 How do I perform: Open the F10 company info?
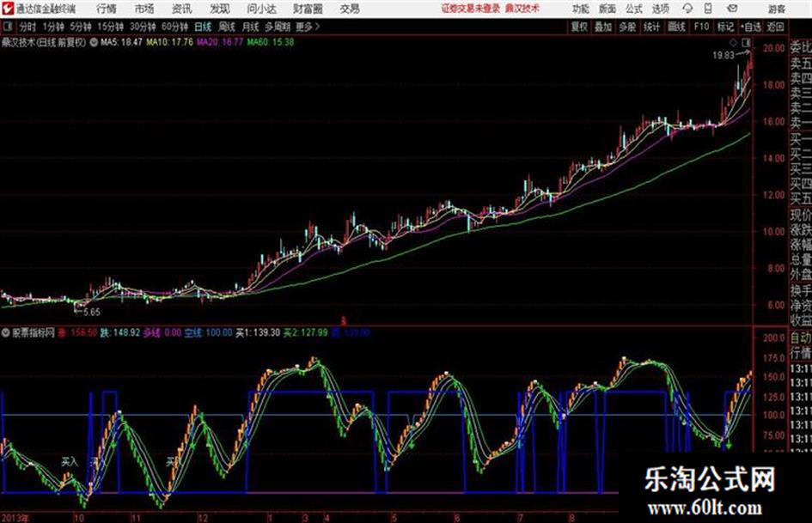click(702, 27)
